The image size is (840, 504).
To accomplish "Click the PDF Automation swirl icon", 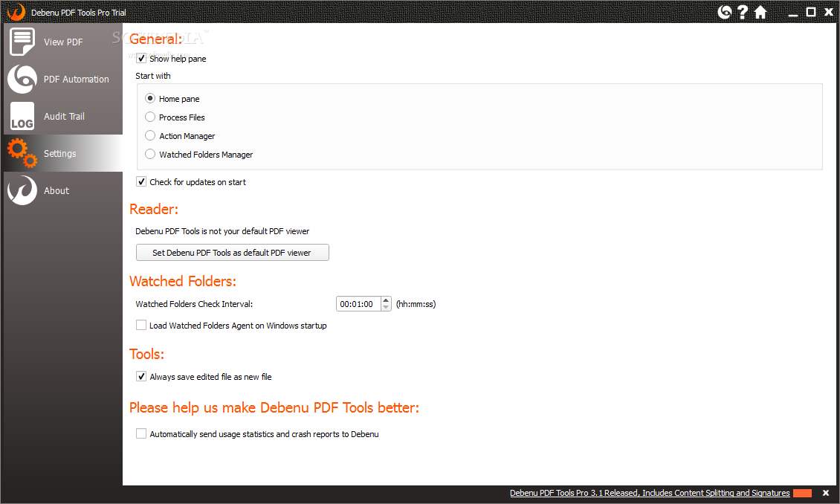I will (x=22, y=80).
